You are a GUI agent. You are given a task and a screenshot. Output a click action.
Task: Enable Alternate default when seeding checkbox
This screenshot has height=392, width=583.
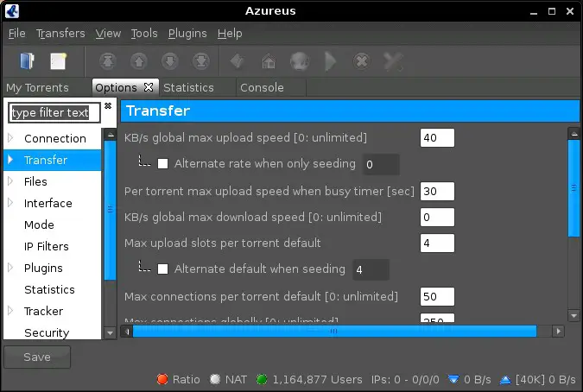point(163,269)
